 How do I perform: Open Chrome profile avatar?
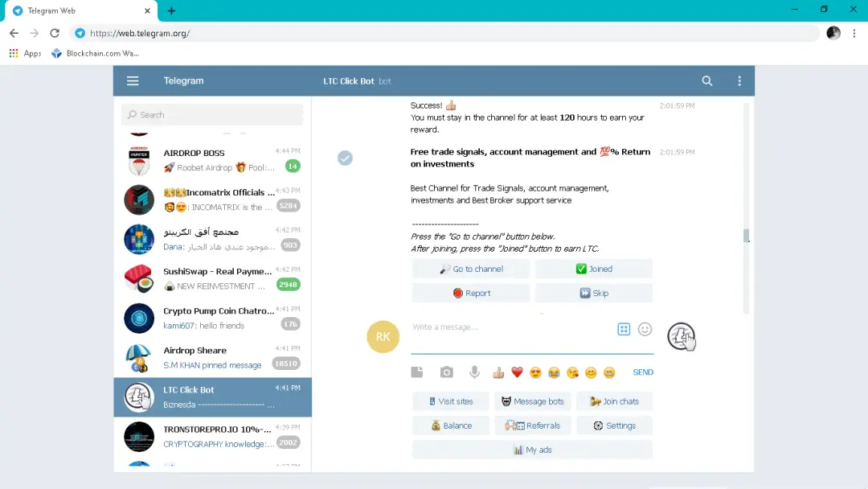(x=833, y=33)
